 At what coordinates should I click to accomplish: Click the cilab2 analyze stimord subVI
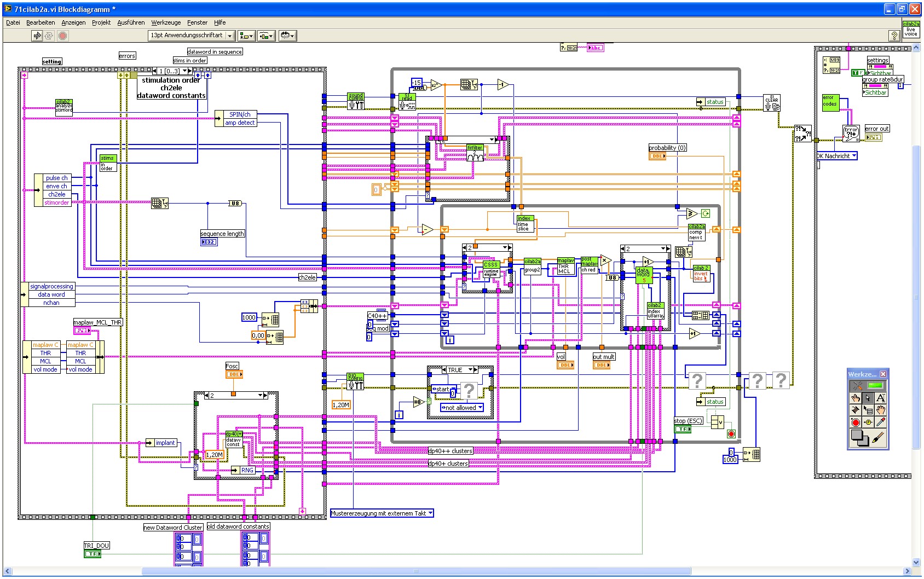point(63,107)
